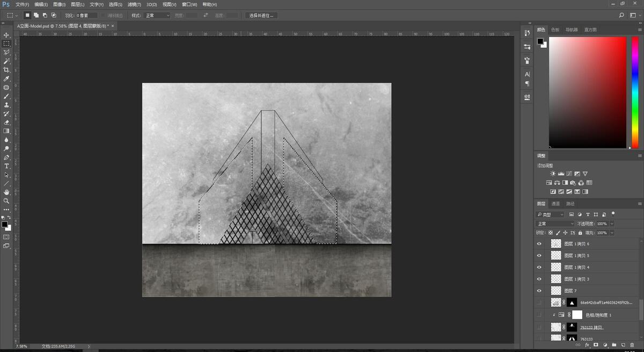Click the 选择并遮住 button

pos(261,16)
